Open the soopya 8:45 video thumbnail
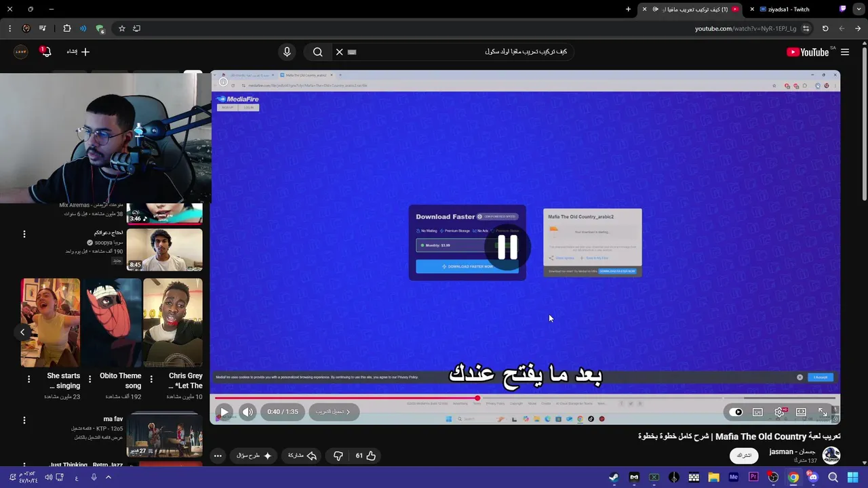Viewport: 868px width, 488px height. [x=164, y=249]
